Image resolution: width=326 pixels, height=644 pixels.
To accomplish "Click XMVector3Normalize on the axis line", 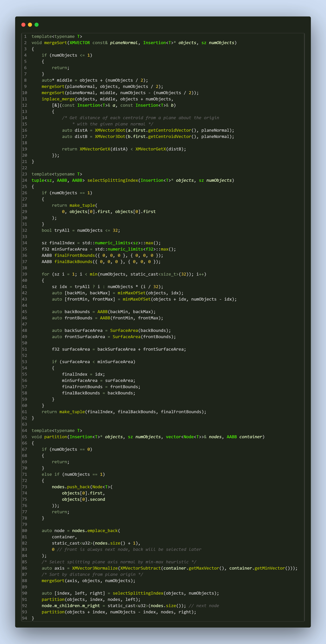I will [95, 568].
